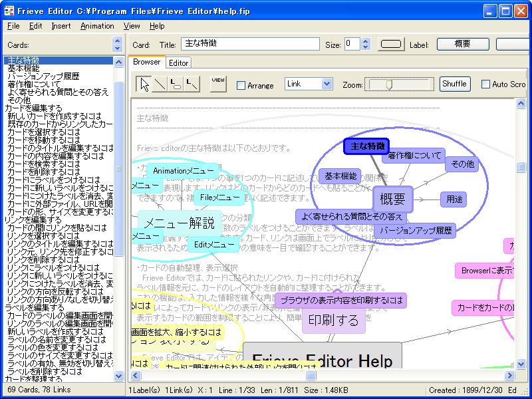Open the File menu
Image resolution: width=532 pixels, height=399 pixels.
(x=13, y=26)
